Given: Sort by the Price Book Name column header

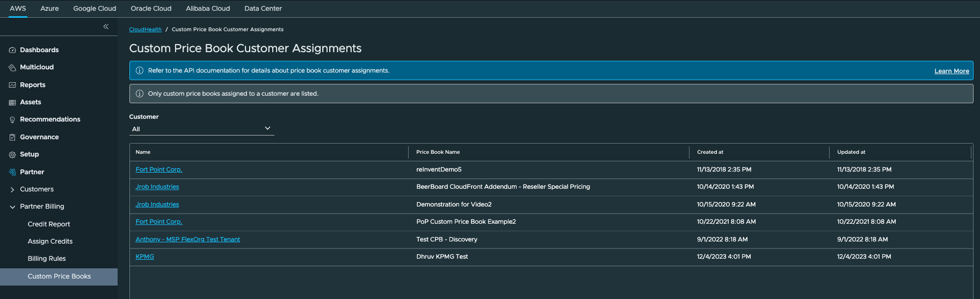Looking at the screenshot, I should (438, 152).
